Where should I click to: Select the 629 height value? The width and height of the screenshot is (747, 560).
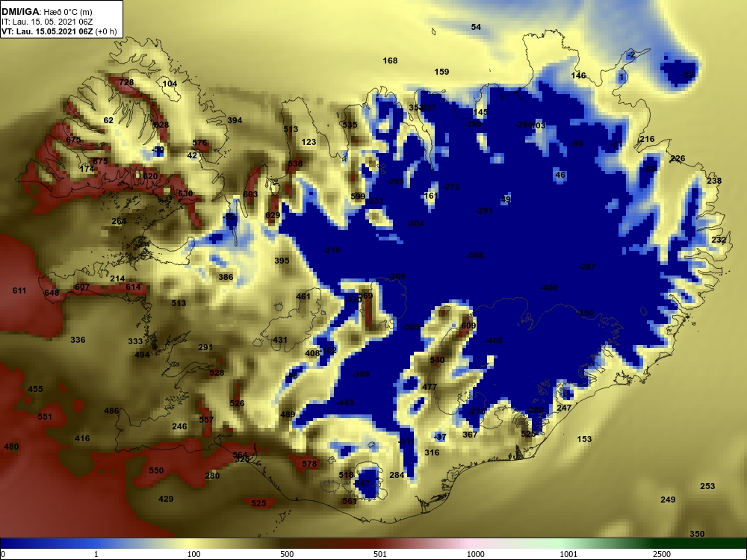coord(273,215)
